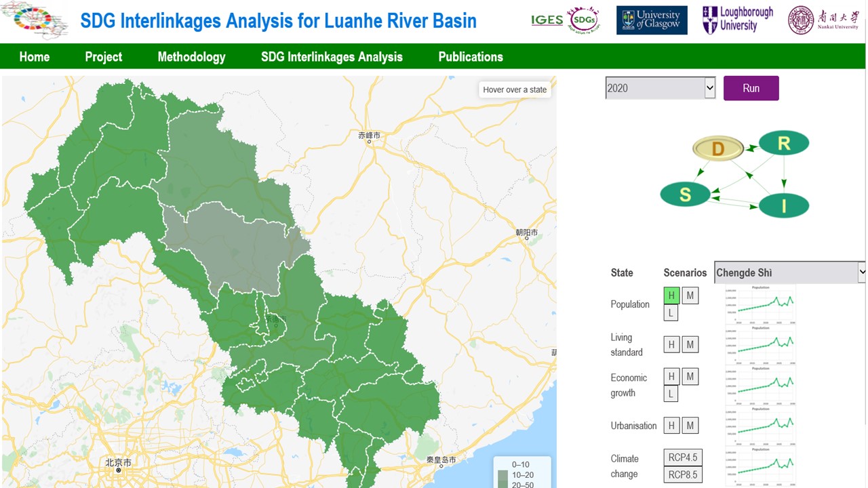The width and height of the screenshot is (868, 488).
Task: Enable the H scenario for Population
Action: coord(671,296)
